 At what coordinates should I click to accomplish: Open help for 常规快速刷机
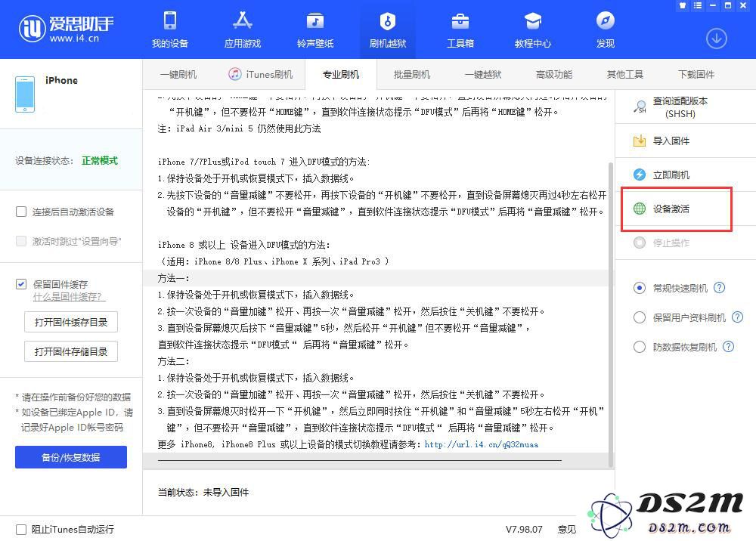(x=720, y=288)
